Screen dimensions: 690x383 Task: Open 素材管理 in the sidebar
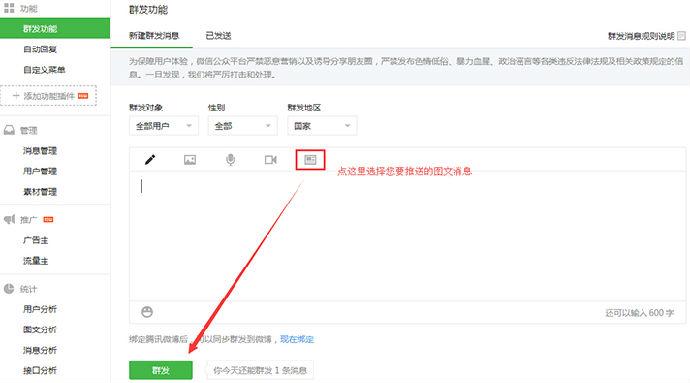coord(40,192)
